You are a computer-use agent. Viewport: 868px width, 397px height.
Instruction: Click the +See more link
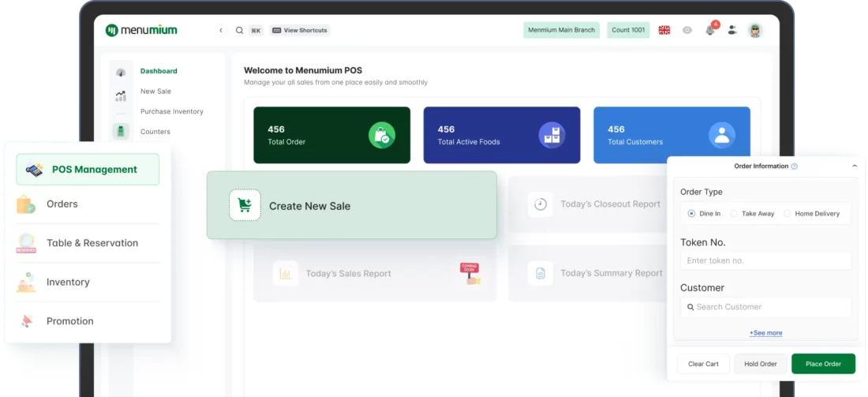[x=765, y=333]
